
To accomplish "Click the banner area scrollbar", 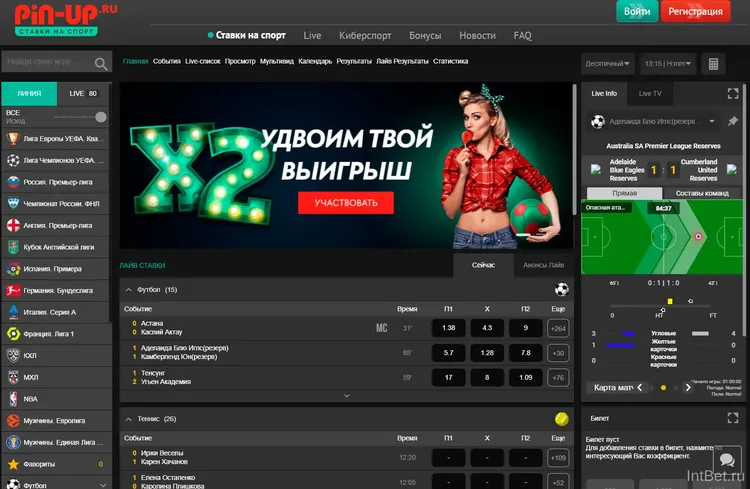I will point(574,149).
